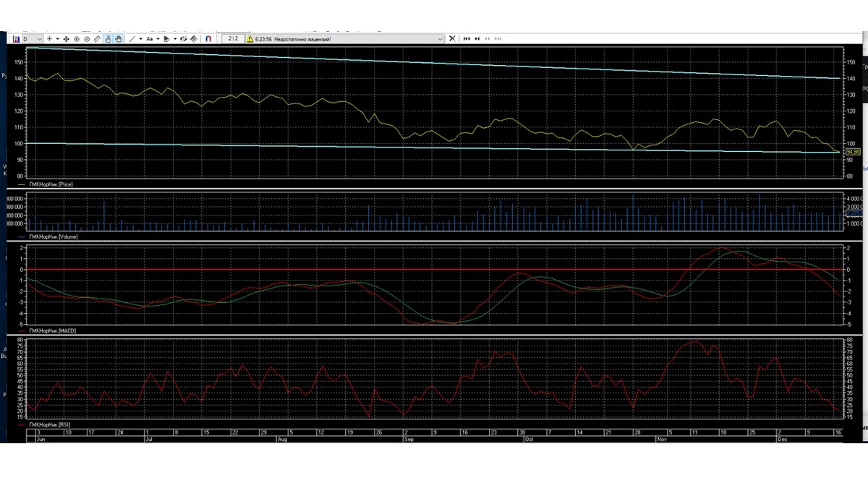Image resolution: width=868 pixels, height=488 pixels.
Task: Click the 'Aug' month label on timeline
Action: pos(282,439)
